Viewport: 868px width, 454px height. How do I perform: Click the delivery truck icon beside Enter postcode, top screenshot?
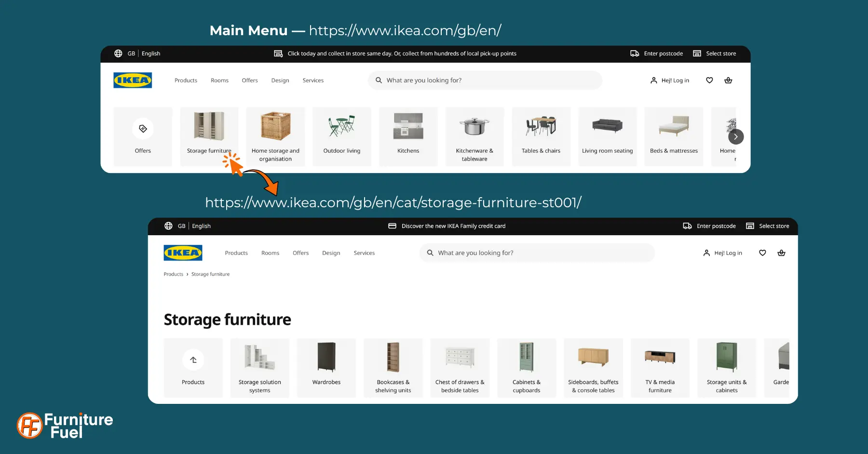click(x=635, y=53)
